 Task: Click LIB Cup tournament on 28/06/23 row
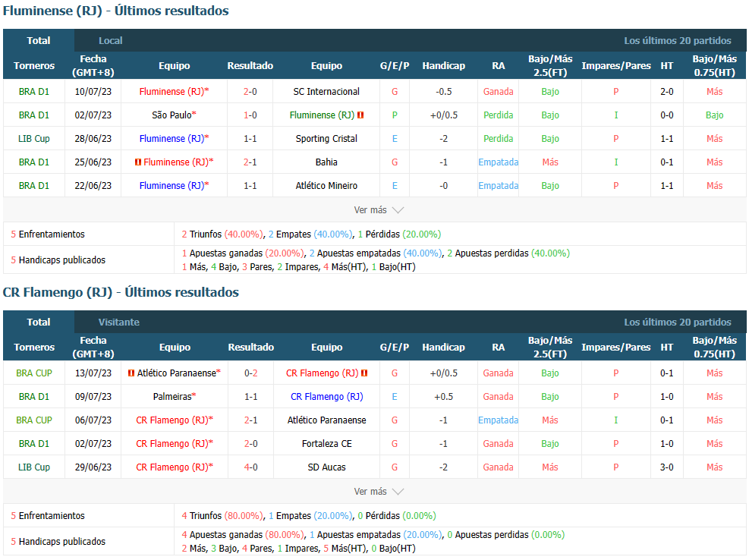[34, 139]
